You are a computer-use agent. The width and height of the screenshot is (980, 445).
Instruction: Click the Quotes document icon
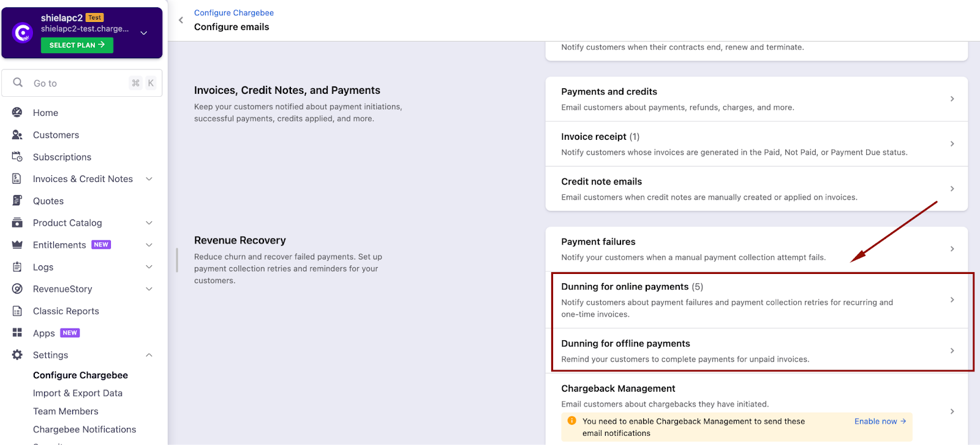click(17, 201)
